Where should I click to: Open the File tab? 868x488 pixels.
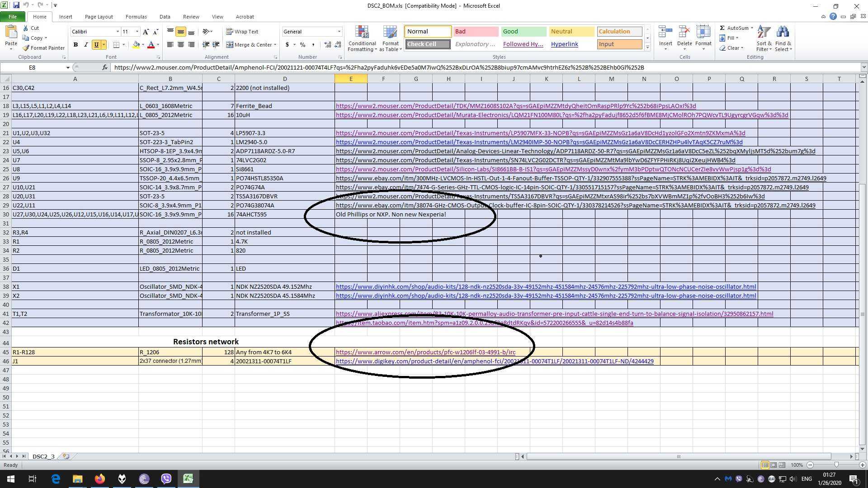pyautogui.click(x=13, y=17)
